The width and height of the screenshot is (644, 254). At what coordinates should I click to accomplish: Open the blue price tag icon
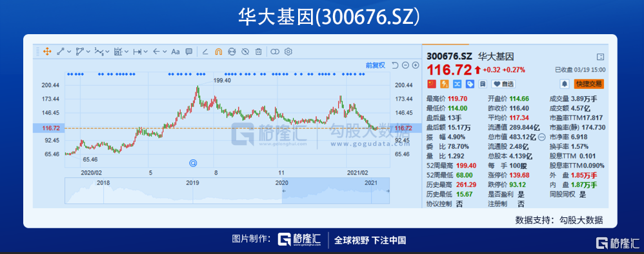coord(470,84)
